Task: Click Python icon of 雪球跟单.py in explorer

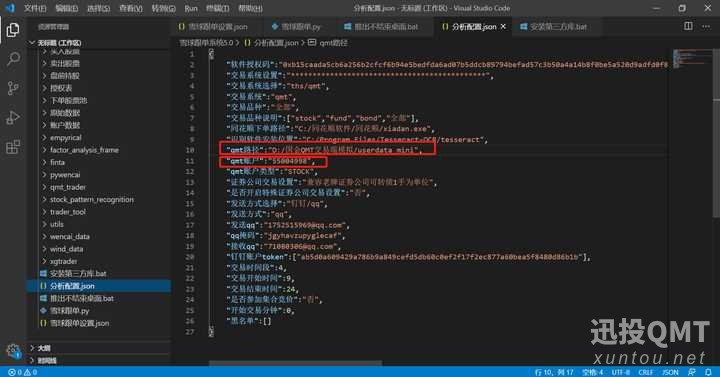Action: coord(43,311)
